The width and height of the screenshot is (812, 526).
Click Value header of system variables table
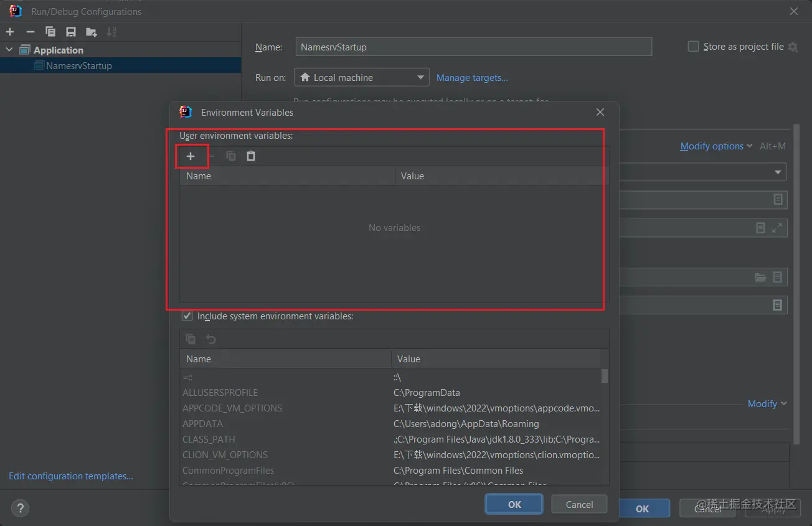[496, 359]
